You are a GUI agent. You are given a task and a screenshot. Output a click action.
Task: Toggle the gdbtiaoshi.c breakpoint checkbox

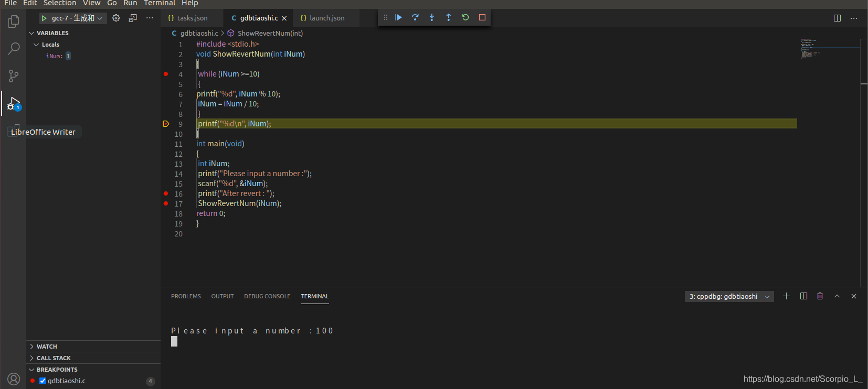pyautogui.click(x=43, y=381)
